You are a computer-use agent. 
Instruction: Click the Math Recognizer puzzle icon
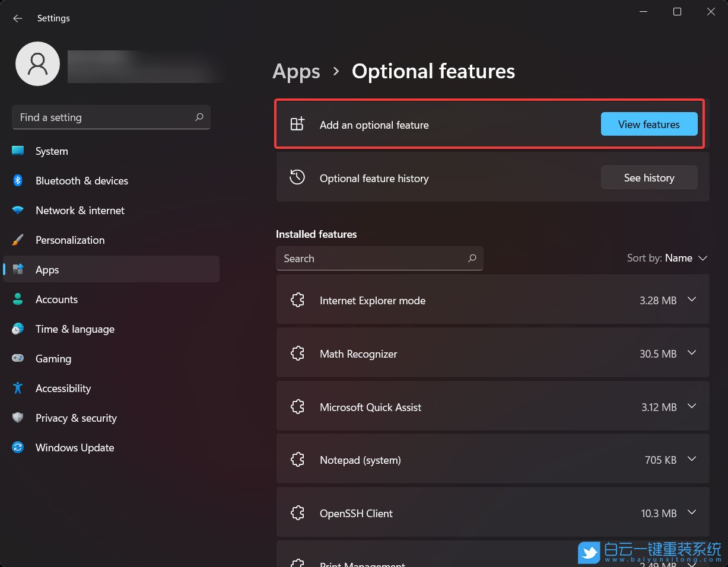pos(297,354)
